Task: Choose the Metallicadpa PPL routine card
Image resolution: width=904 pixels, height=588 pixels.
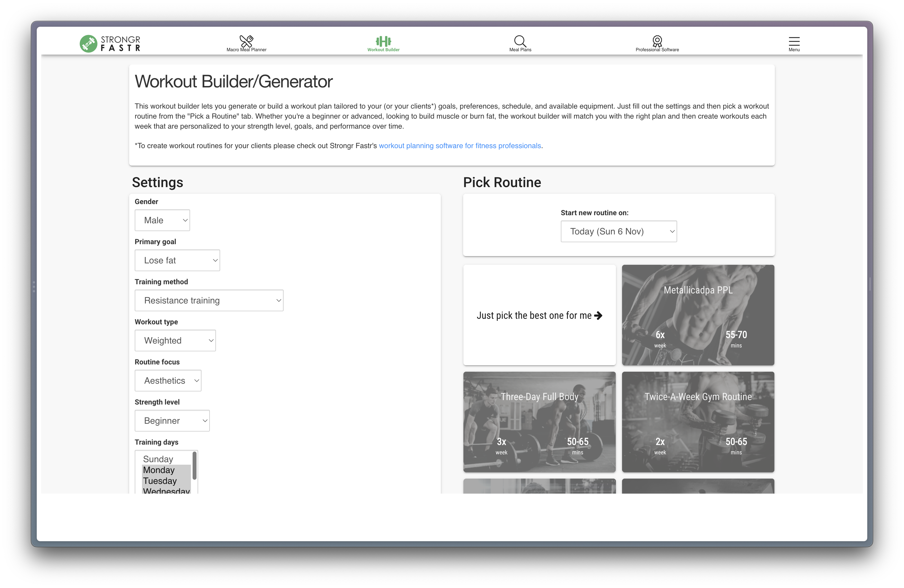Action: 698,315
